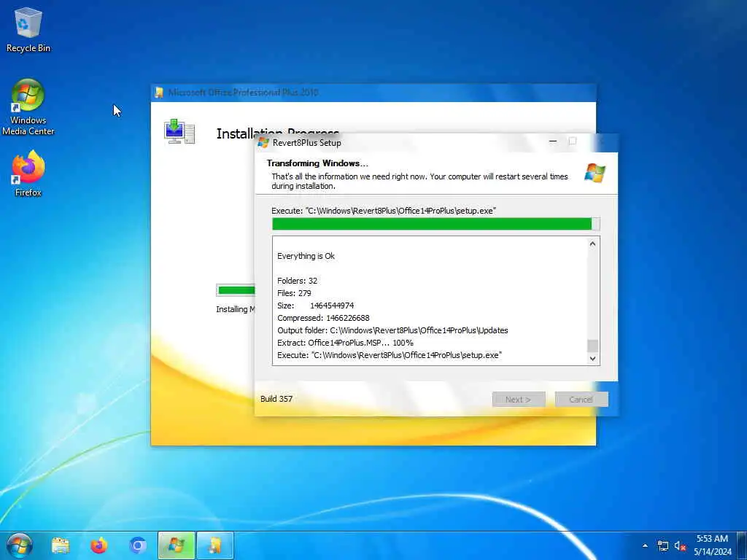Image resolution: width=747 pixels, height=560 pixels.
Task: Click the Show desktop strip beside the clock
Action: tap(742, 545)
